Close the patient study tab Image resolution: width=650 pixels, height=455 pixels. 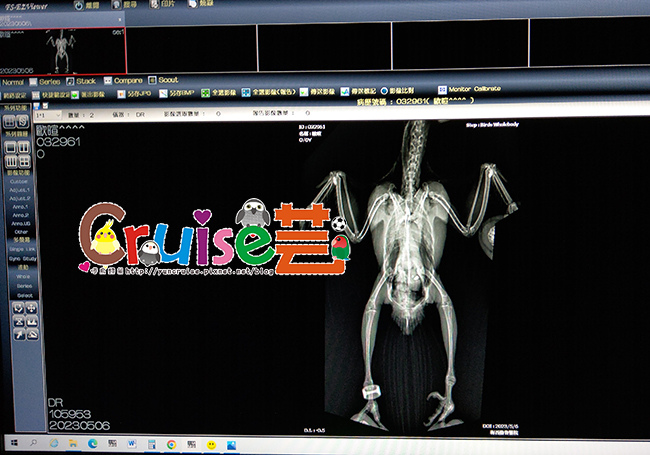120,19
